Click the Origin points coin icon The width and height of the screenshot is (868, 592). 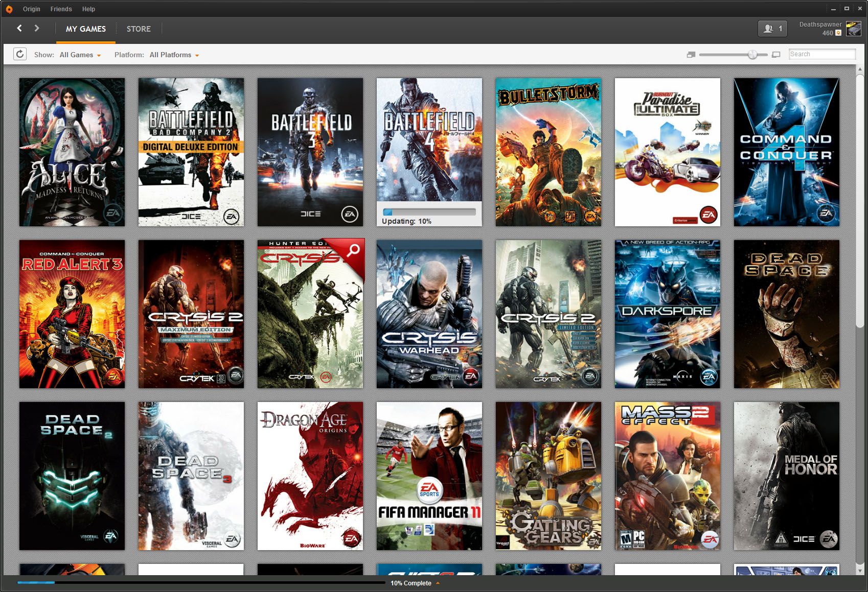coord(838,33)
